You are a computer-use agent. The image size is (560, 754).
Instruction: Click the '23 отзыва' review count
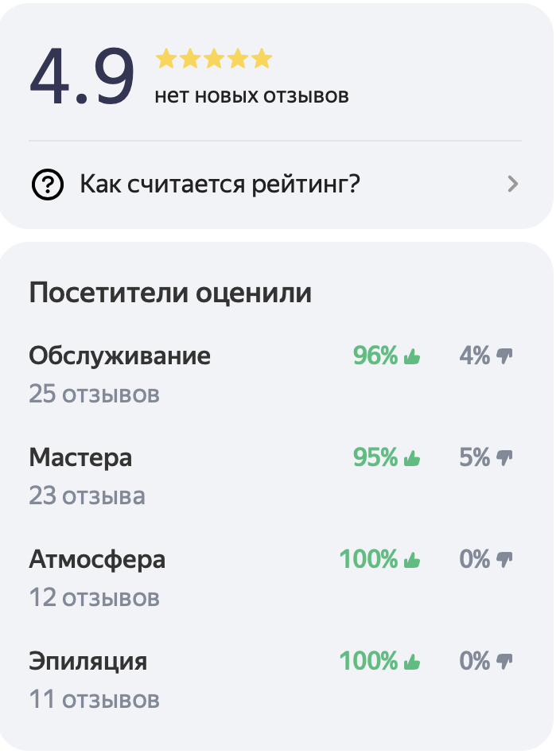(x=87, y=496)
